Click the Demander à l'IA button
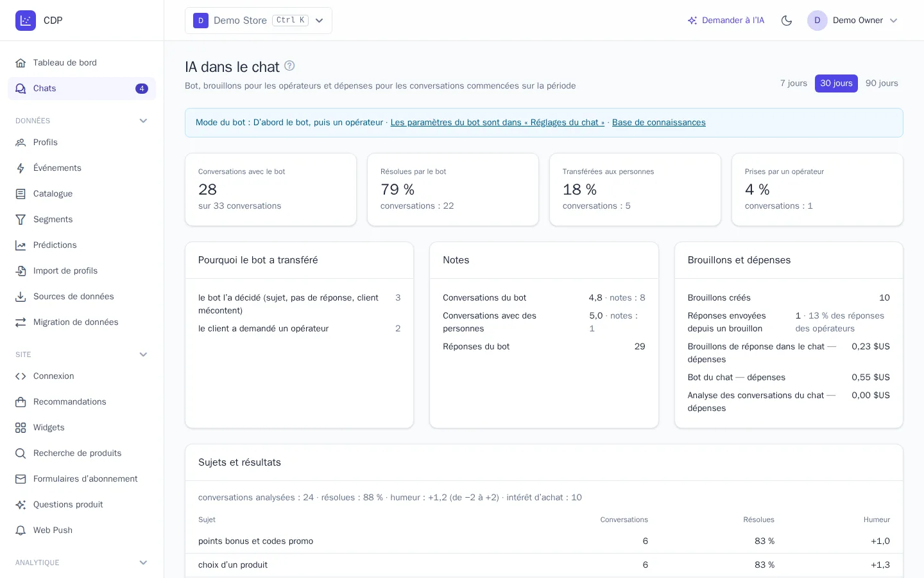 click(x=726, y=21)
